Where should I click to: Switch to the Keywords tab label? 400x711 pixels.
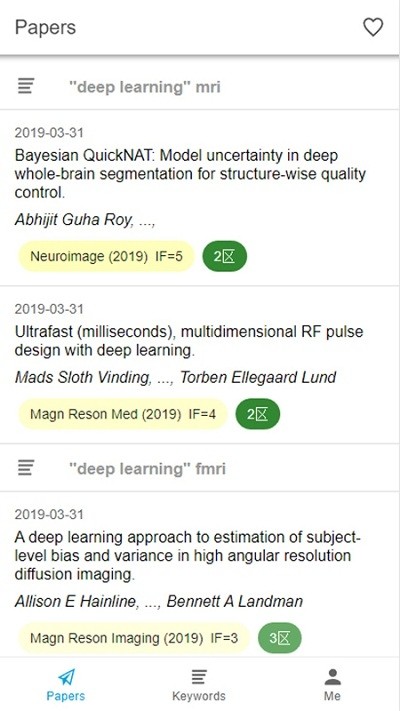pyautogui.click(x=199, y=696)
